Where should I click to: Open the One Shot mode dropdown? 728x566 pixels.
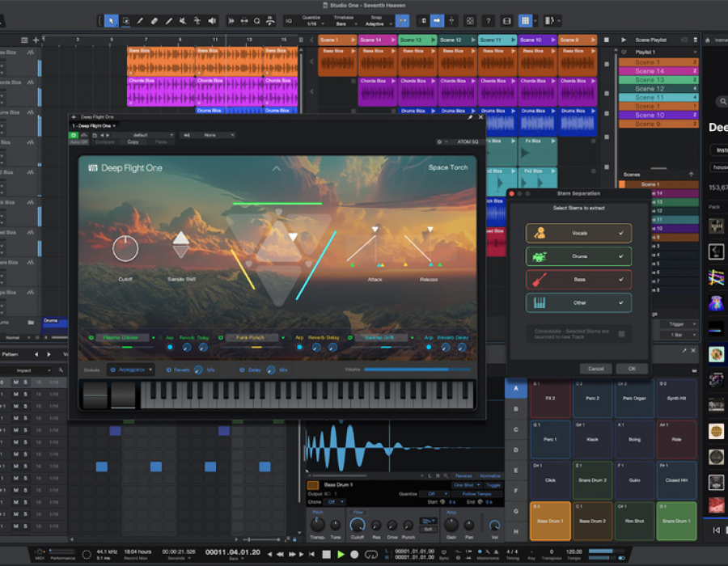click(x=467, y=485)
